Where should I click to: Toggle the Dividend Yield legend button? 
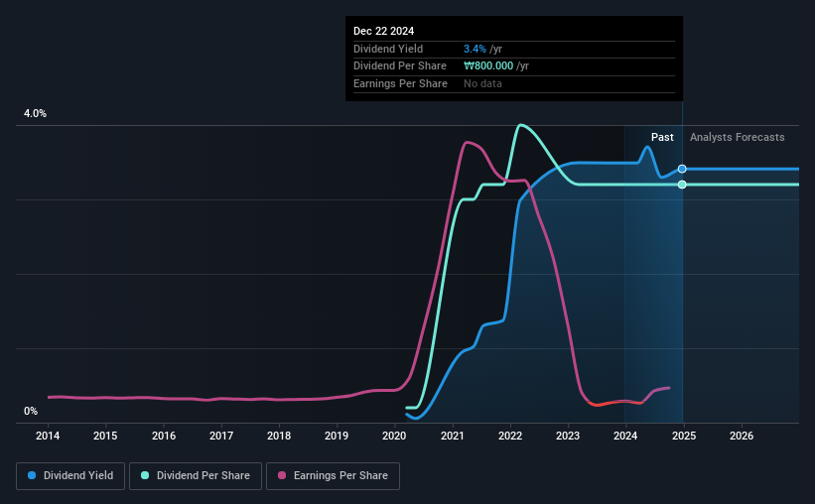(x=70, y=476)
